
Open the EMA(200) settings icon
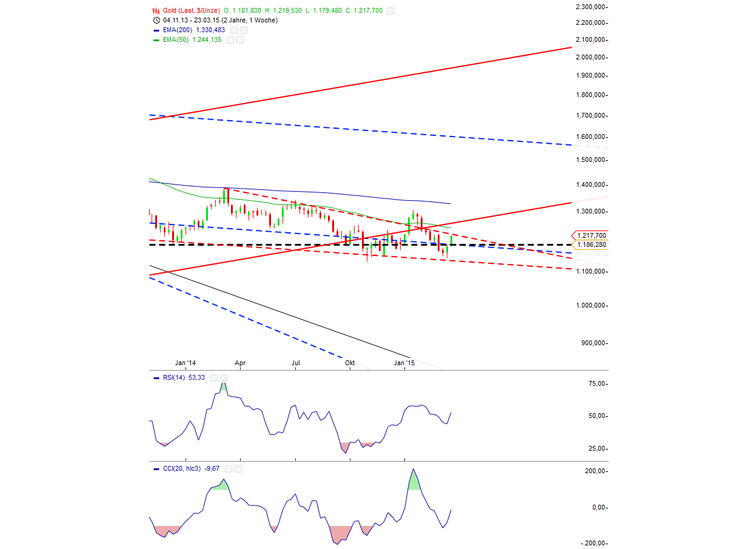(x=233, y=30)
